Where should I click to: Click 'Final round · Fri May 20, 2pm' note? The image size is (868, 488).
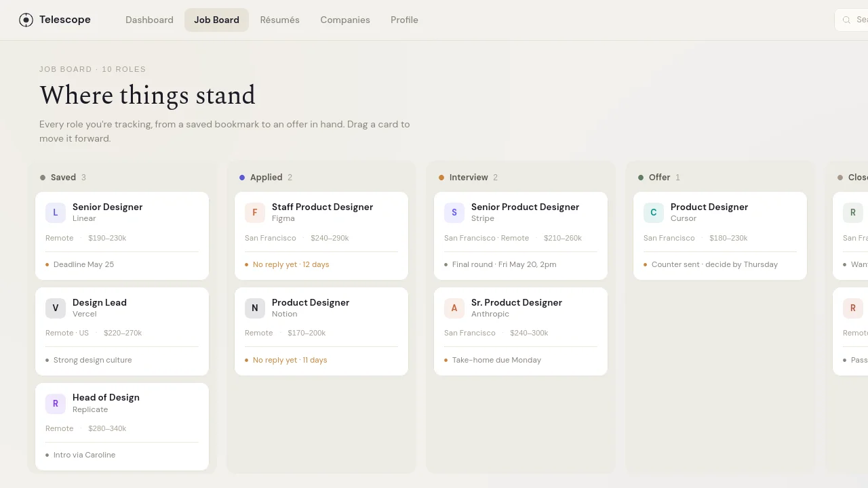[504, 264]
